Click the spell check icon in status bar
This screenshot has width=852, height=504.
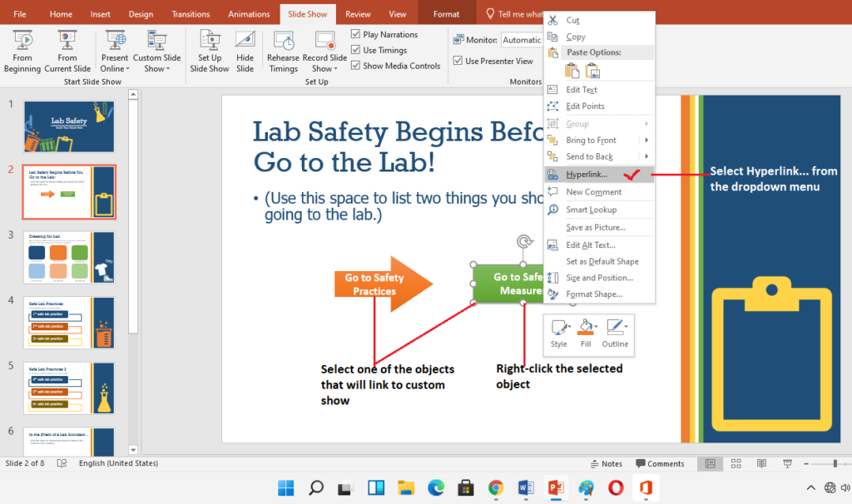(62, 463)
